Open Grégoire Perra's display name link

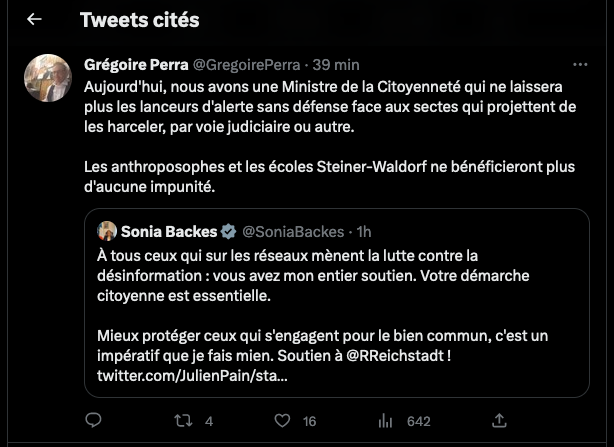[x=134, y=63]
